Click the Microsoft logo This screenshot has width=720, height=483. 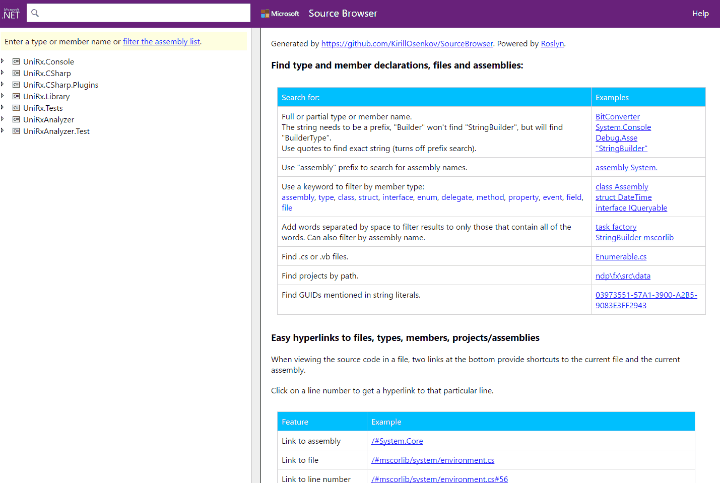tap(280, 14)
